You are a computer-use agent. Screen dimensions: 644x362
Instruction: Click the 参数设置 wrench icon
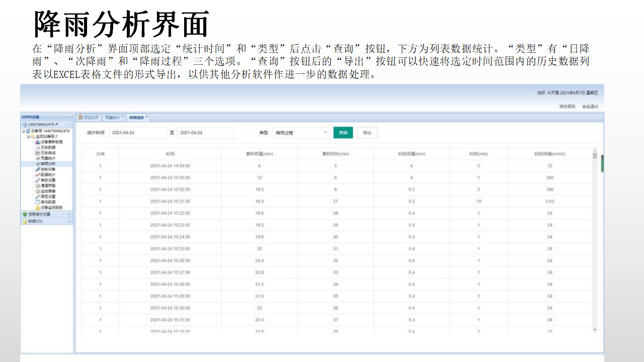click(37, 180)
